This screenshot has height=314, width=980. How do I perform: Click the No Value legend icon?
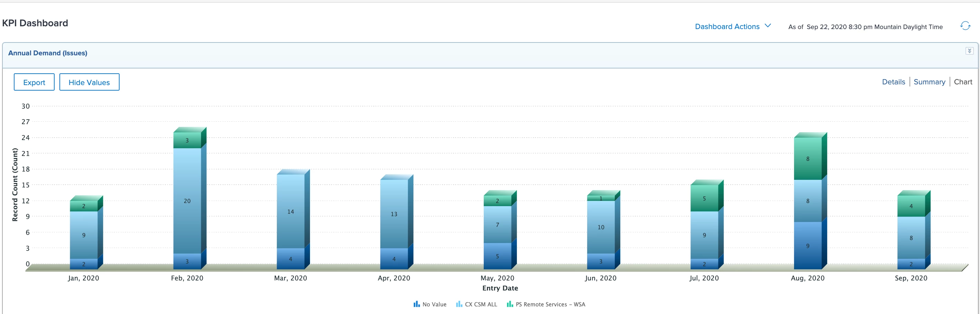point(417,304)
